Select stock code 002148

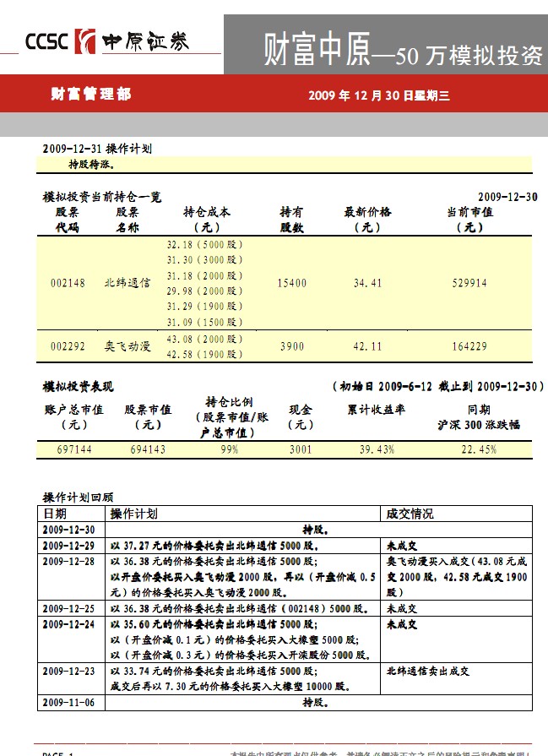point(68,283)
